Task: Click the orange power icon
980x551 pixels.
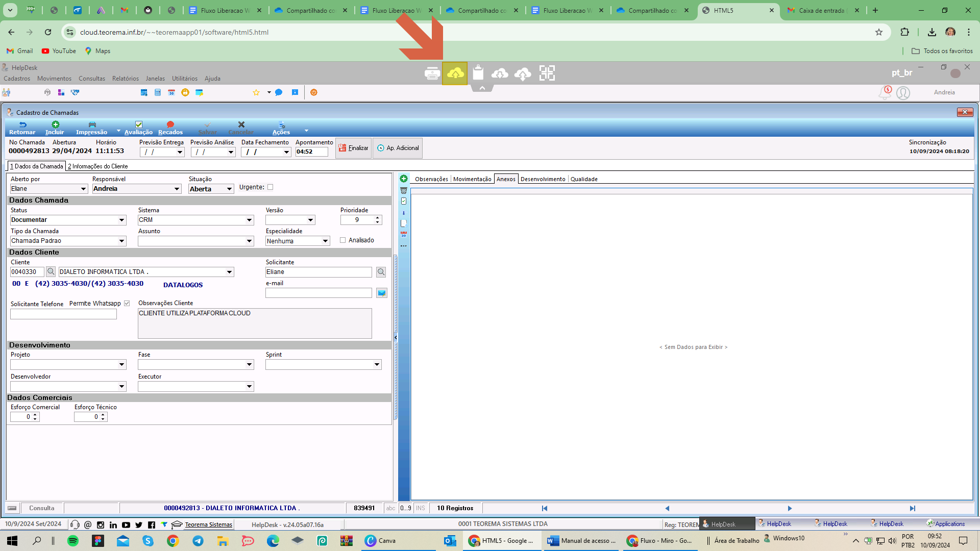Action: [314, 92]
